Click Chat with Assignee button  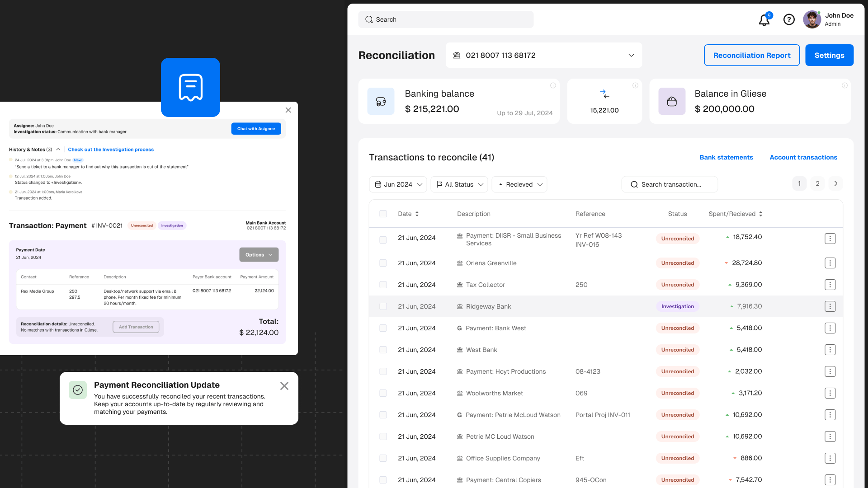(x=256, y=128)
